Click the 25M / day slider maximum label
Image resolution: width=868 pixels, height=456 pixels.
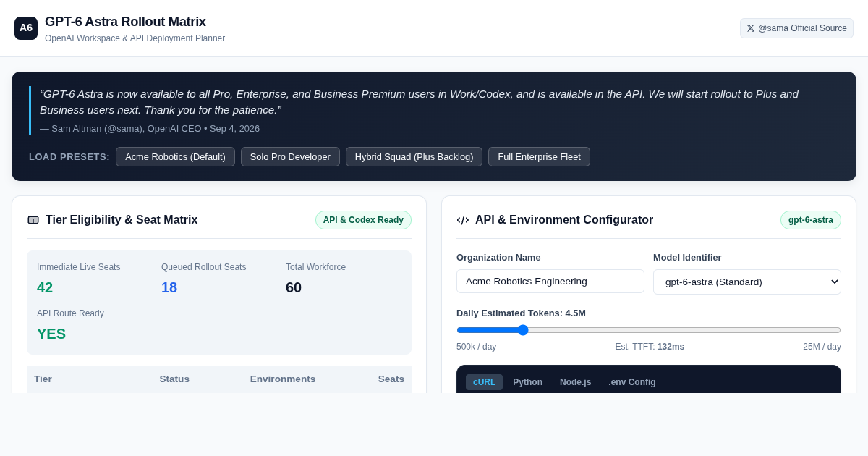[x=822, y=347]
